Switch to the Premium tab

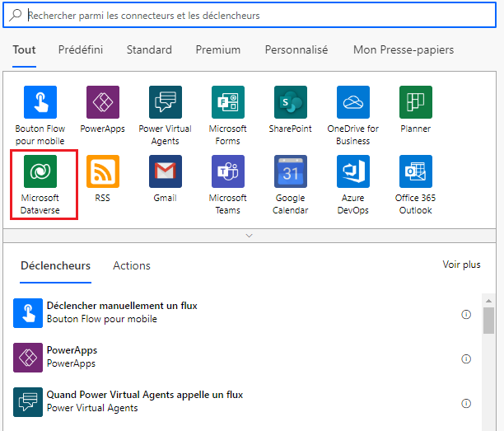(218, 49)
